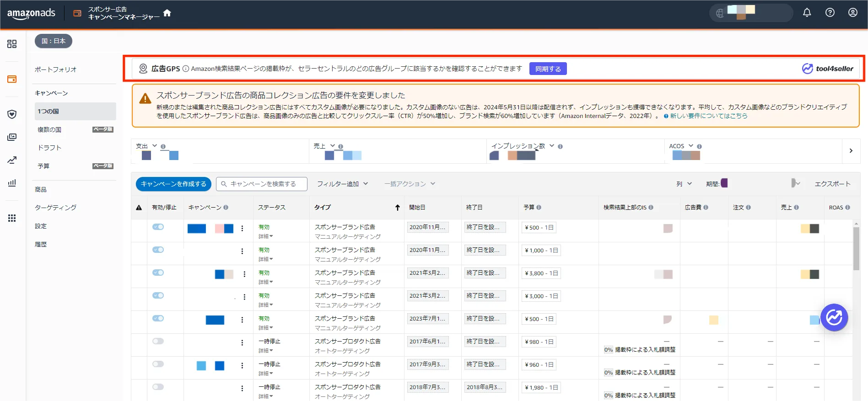Viewport: 868px width, 401px height.
Task: Open the bar chart reports icon in left rail
Action: pyautogui.click(x=12, y=183)
